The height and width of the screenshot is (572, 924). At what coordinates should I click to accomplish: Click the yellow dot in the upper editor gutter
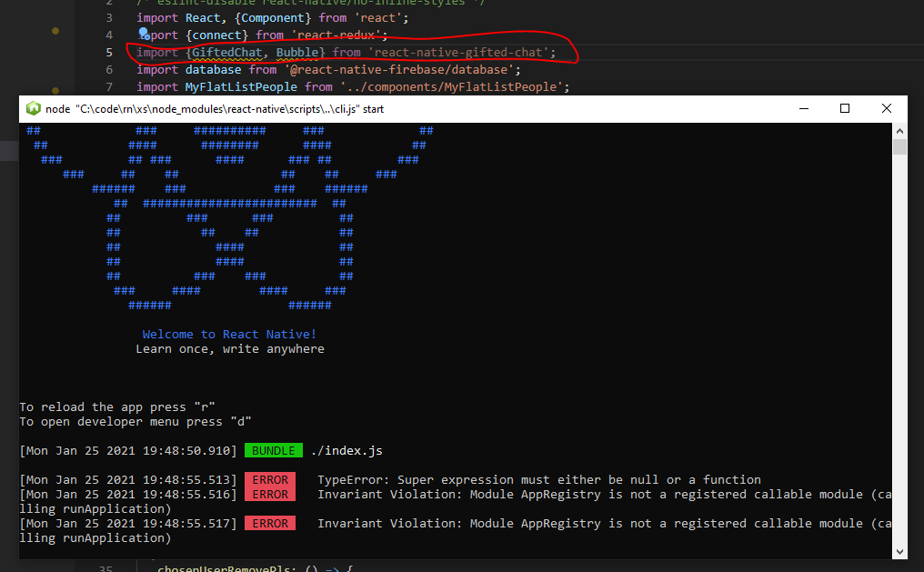point(55,30)
